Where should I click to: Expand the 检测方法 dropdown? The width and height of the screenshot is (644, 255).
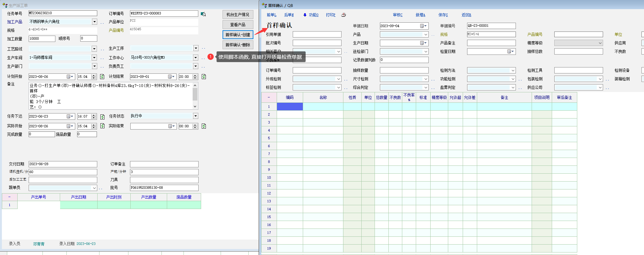click(x=513, y=70)
